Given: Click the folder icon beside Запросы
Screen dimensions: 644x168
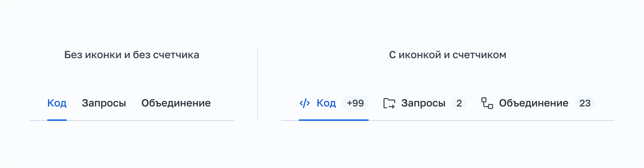Looking at the screenshot, I should click(389, 103).
